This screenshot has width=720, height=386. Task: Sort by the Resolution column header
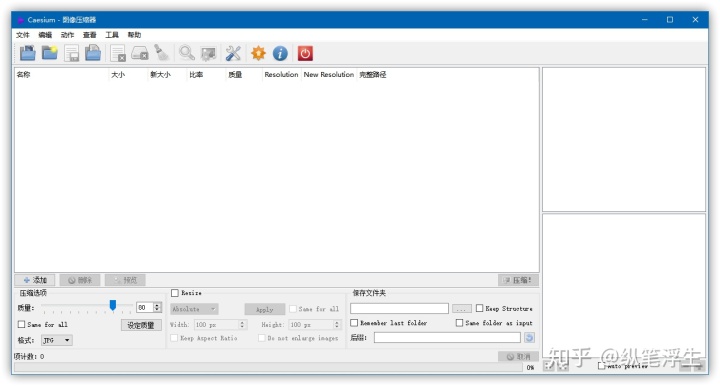pos(281,74)
